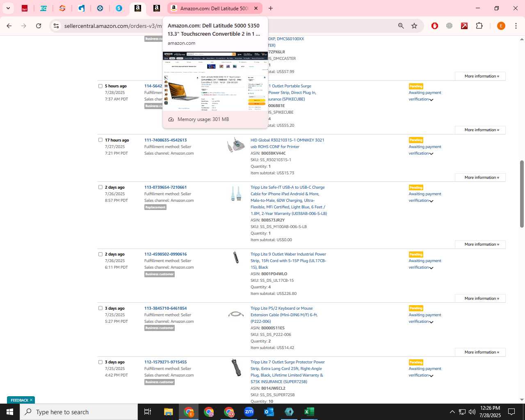
Task: Click the OMNIKEY card reader thumbnail
Action: tap(236, 145)
